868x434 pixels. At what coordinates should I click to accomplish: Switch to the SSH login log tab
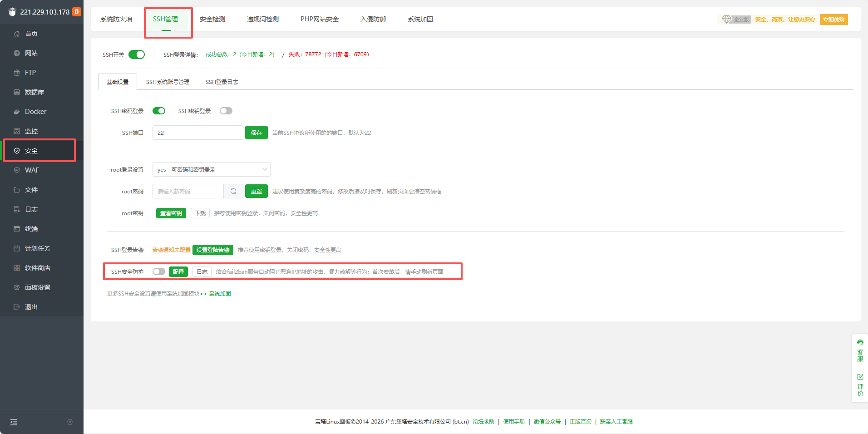coord(222,82)
